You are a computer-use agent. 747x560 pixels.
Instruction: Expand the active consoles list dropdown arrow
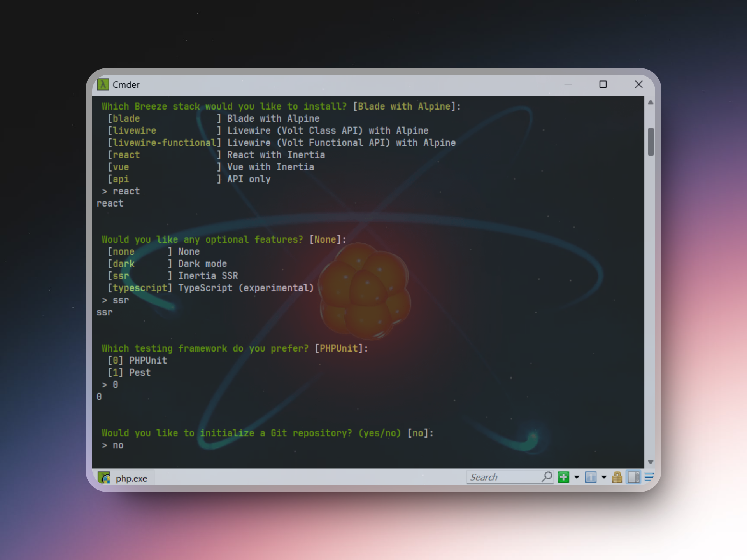point(604,477)
